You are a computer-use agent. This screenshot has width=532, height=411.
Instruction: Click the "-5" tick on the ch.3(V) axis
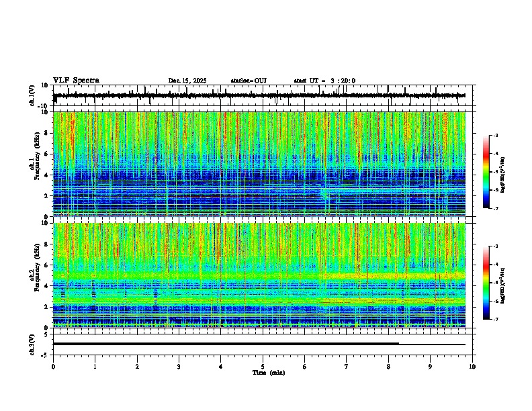pyautogui.click(x=45, y=355)
